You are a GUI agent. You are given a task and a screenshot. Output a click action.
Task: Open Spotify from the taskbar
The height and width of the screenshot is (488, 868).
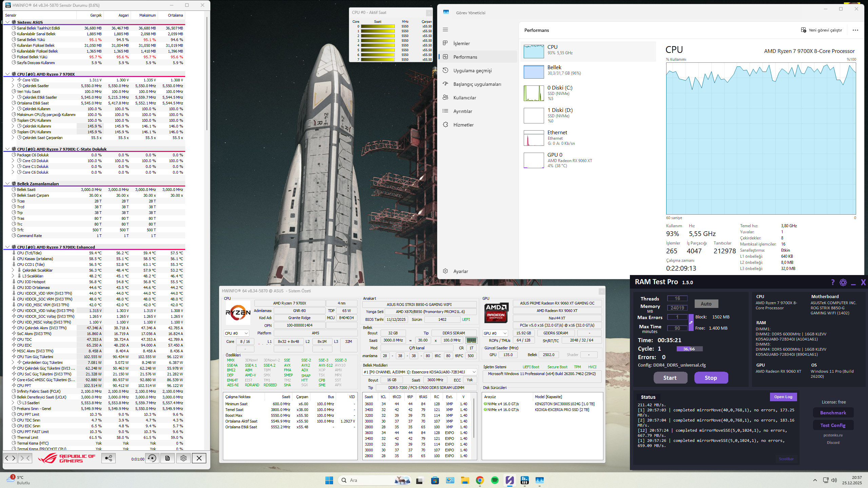tap(495, 480)
